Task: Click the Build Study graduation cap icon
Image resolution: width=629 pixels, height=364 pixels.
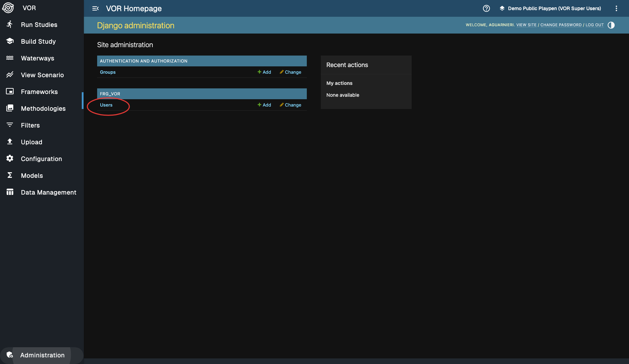Action: (x=10, y=41)
